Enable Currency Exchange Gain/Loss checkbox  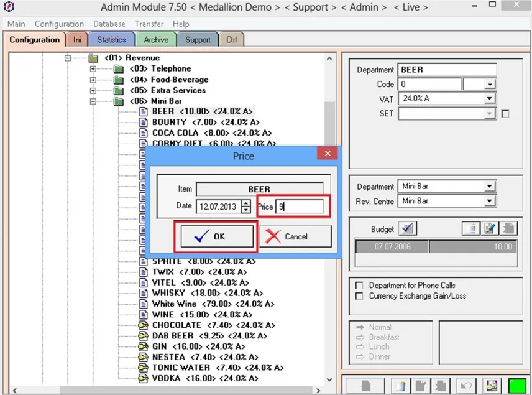(359, 296)
